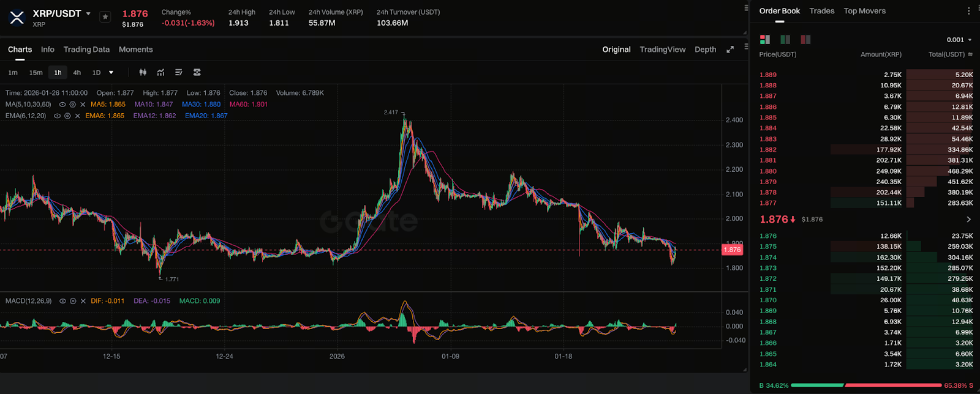
Task: Add XRP/USDT to favorites with the star
Action: coord(105,17)
